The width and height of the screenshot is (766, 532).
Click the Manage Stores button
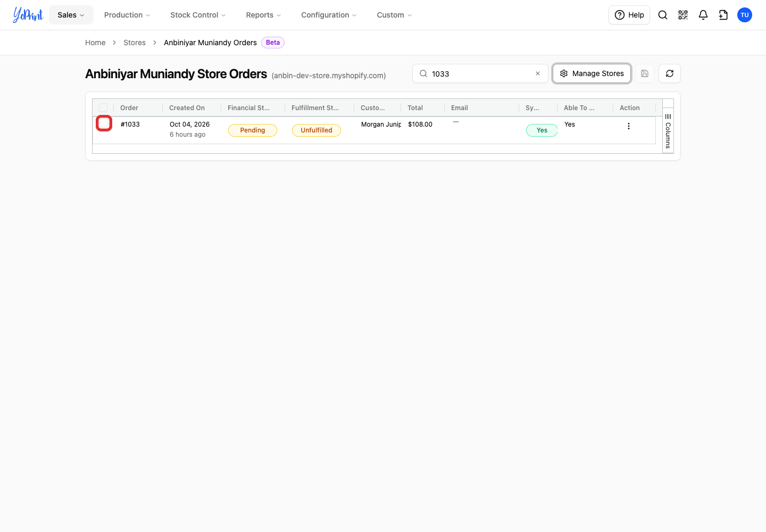(592, 73)
